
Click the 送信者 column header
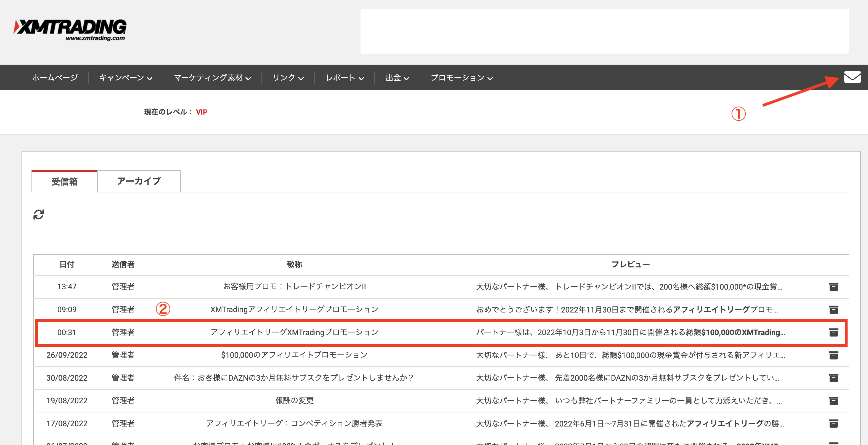pos(123,264)
